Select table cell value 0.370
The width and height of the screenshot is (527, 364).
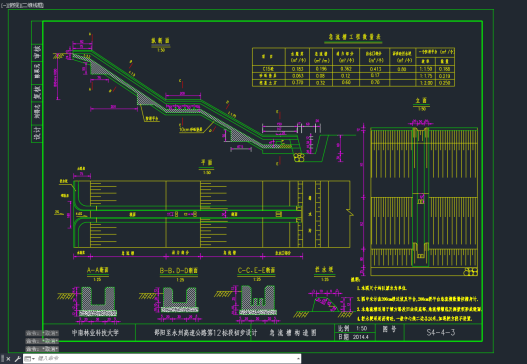tap(297, 83)
